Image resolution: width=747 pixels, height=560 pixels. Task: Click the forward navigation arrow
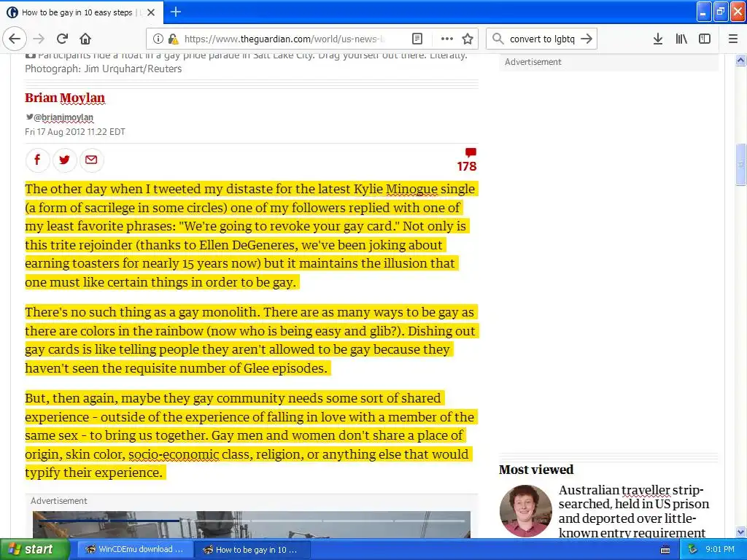tap(39, 39)
